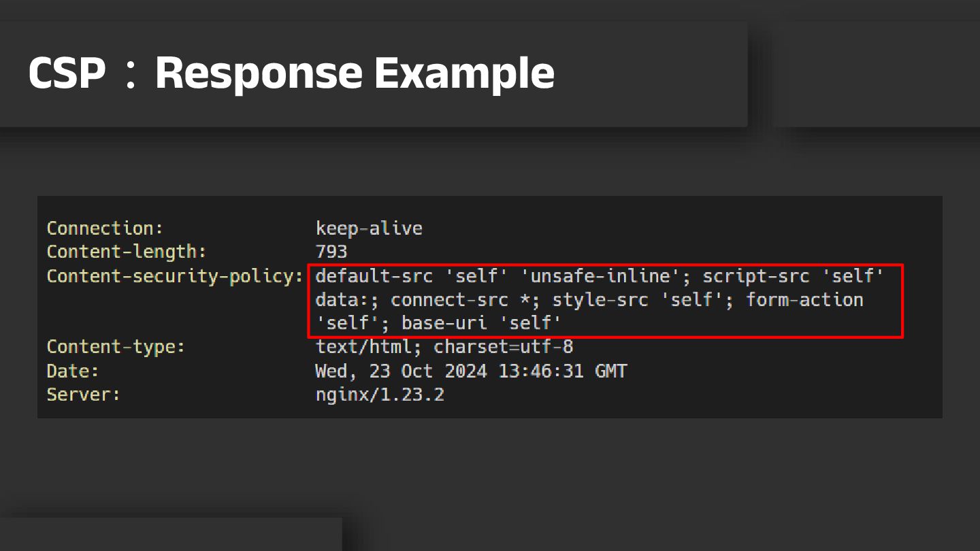The height and width of the screenshot is (551, 980).
Task: Click the "Content-type:" header name
Action: click(116, 347)
